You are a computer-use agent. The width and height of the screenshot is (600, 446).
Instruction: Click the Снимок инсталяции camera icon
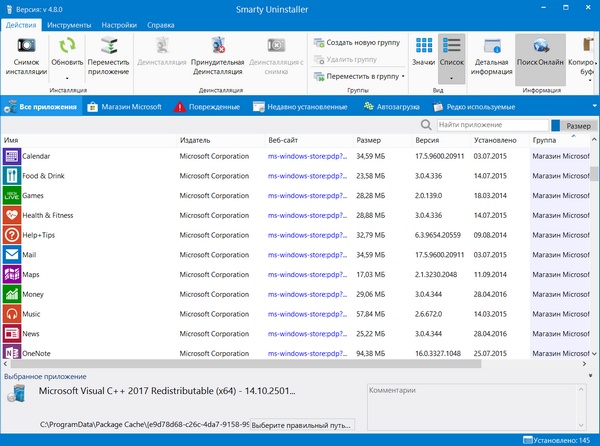26,46
